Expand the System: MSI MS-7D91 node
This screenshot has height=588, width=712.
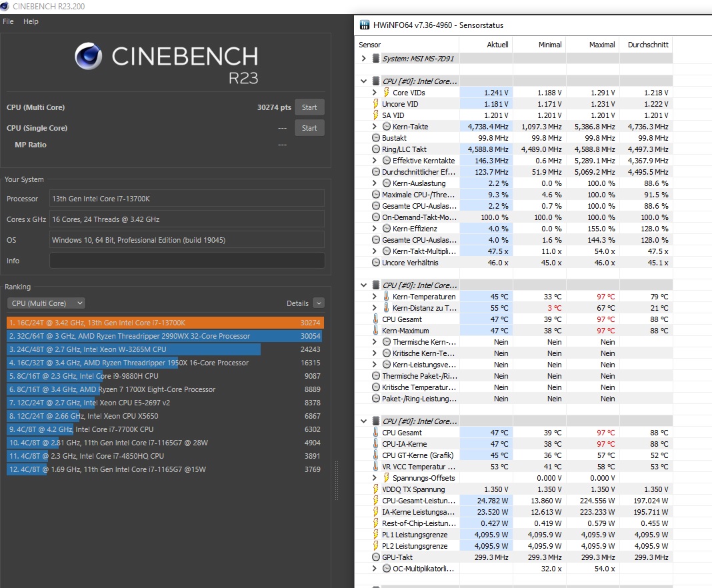tap(364, 59)
